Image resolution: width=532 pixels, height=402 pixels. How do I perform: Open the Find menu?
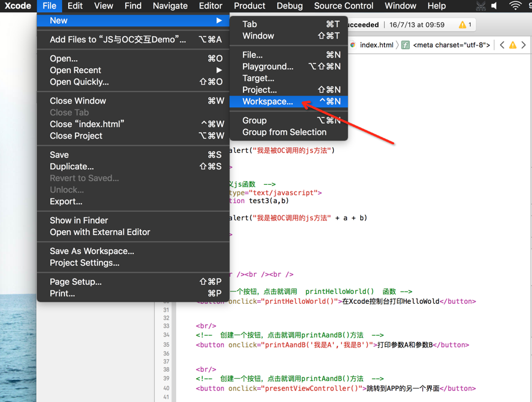[133, 6]
